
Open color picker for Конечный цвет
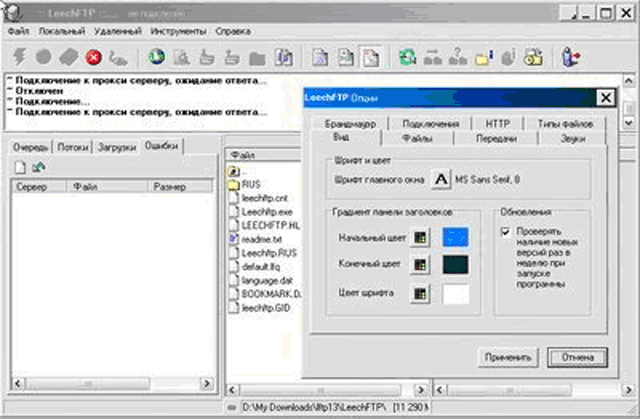point(420,265)
